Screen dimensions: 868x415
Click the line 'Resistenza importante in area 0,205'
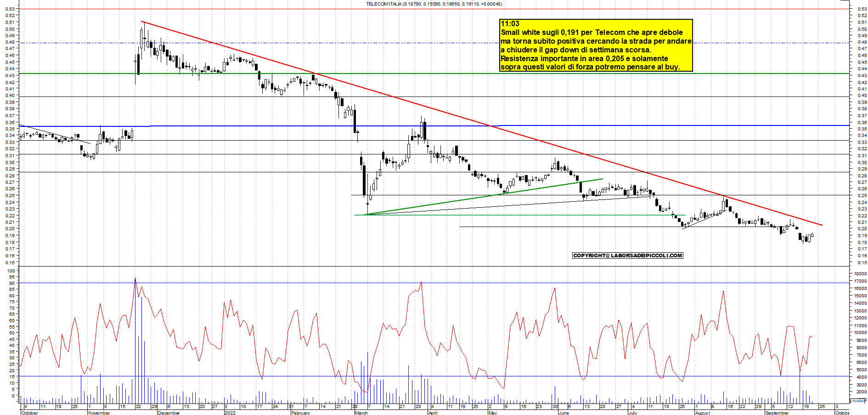click(x=584, y=58)
